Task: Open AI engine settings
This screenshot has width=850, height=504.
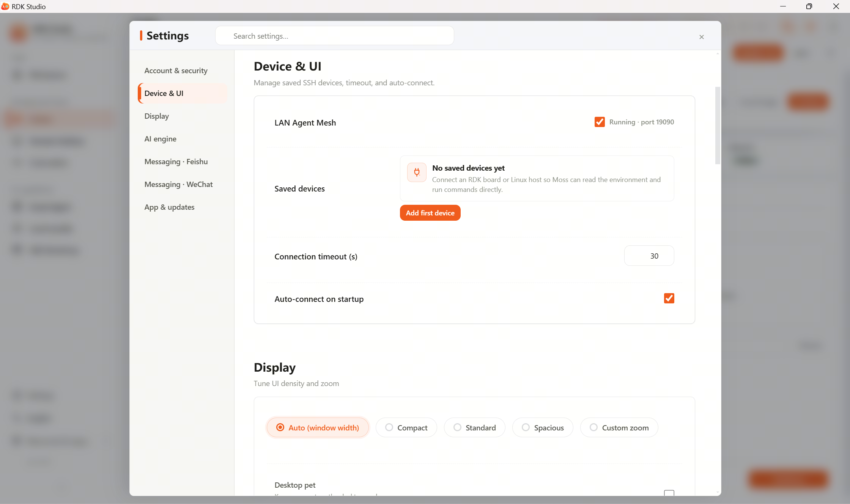Action: pos(183,139)
